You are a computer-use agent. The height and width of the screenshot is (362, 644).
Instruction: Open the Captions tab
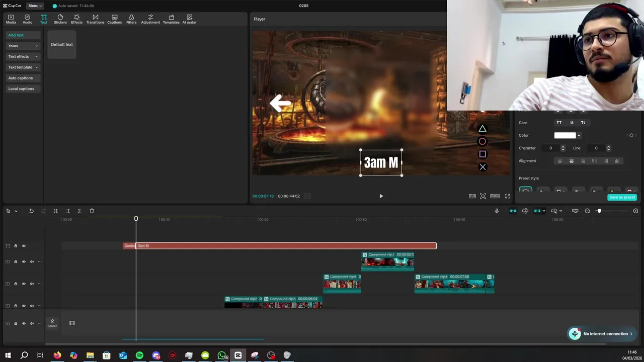click(114, 19)
